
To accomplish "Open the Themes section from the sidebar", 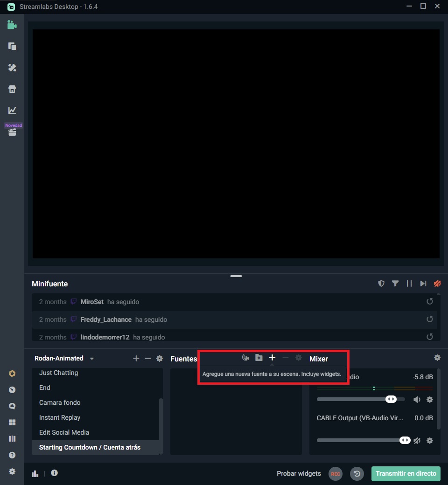I will click(x=12, y=68).
